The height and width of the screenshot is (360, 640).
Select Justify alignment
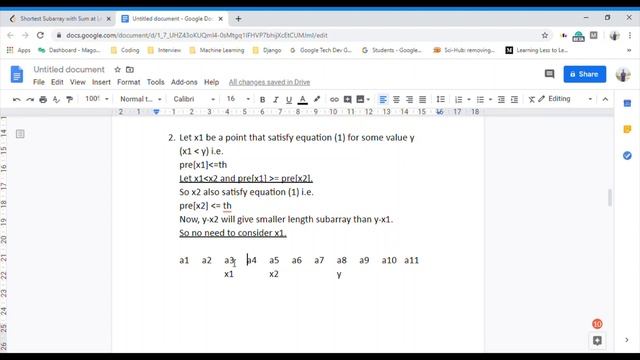[422, 99]
